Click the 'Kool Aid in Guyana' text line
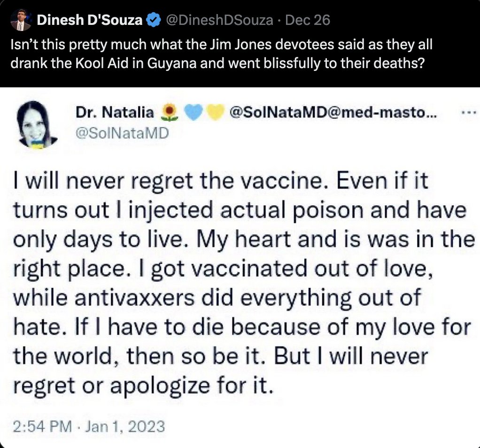This screenshot has width=480, height=448. click(217, 63)
